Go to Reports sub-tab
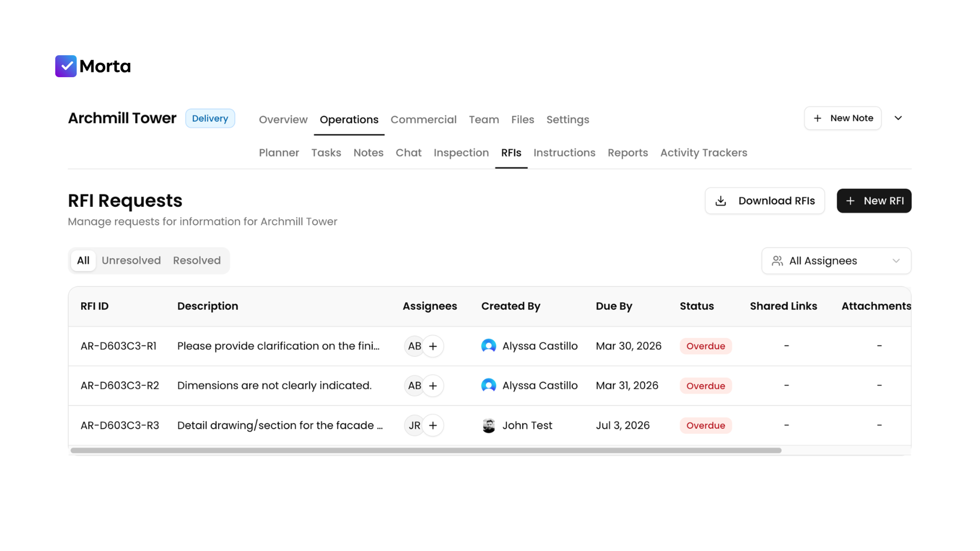Screen dimensions: 980x551 628,153
